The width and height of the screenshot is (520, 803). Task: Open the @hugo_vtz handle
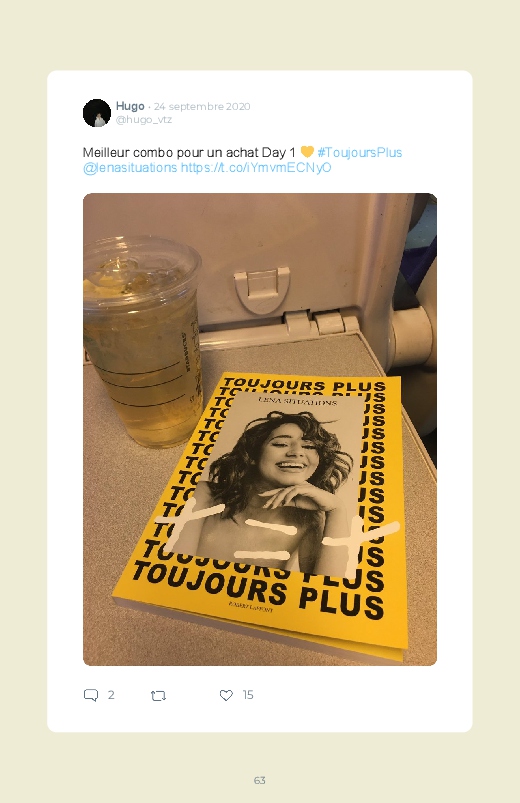tap(144, 120)
